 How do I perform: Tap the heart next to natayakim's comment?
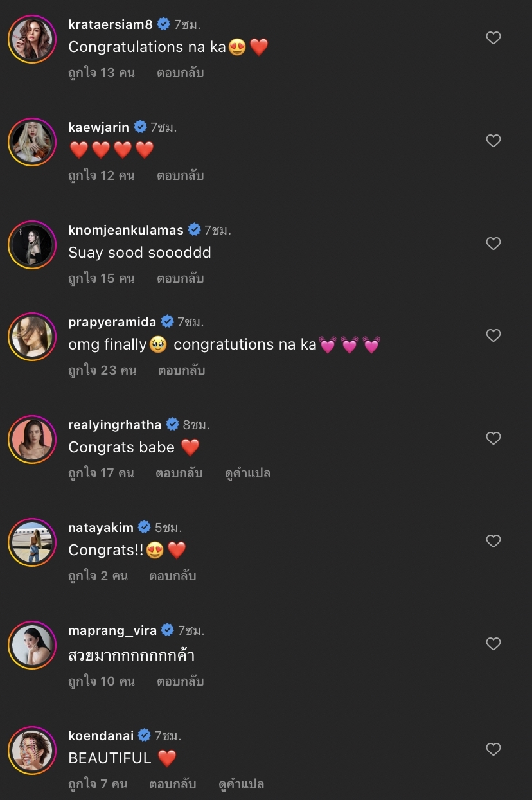[x=493, y=542]
